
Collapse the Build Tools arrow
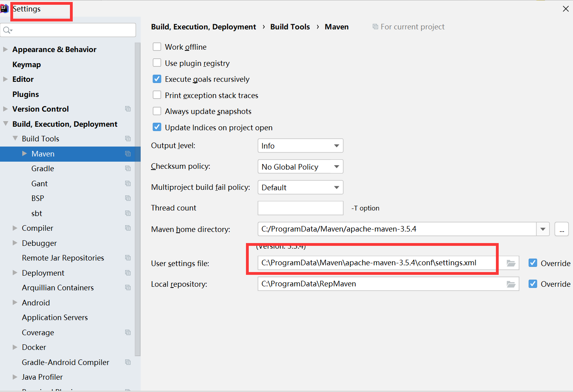click(x=15, y=138)
